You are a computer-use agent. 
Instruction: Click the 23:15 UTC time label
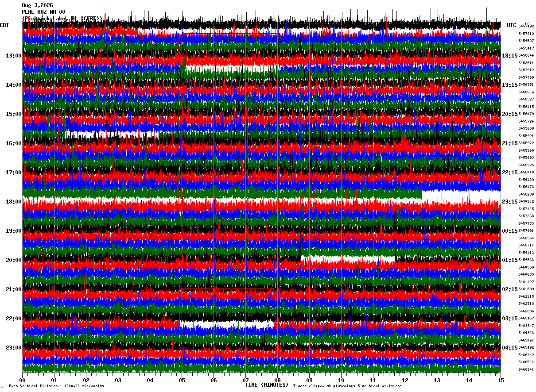pyautogui.click(x=509, y=202)
